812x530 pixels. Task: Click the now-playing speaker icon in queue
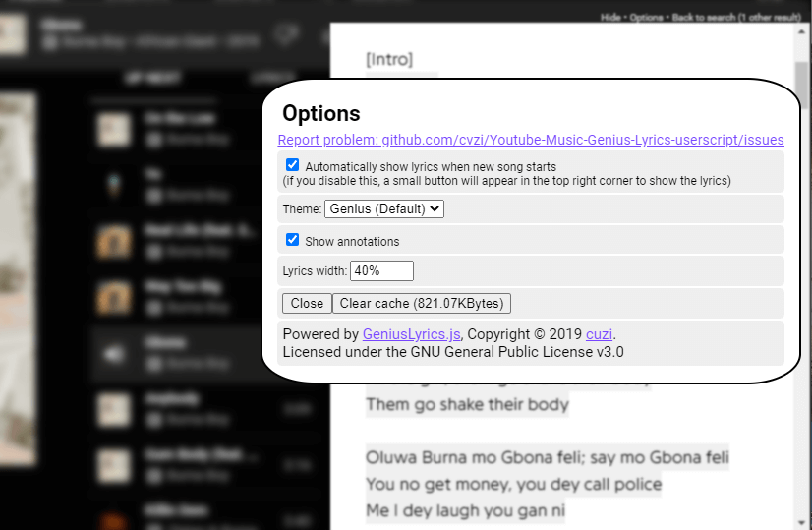tap(114, 353)
